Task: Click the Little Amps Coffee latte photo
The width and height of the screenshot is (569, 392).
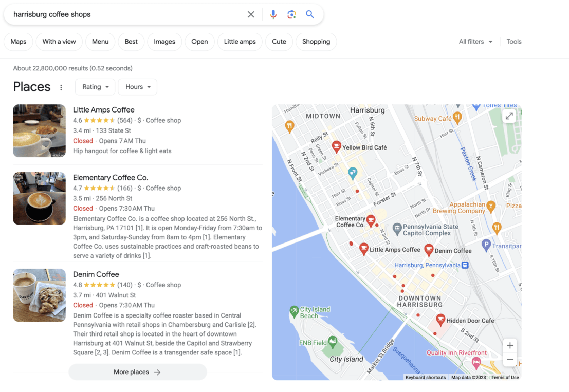Action: point(39,131)
